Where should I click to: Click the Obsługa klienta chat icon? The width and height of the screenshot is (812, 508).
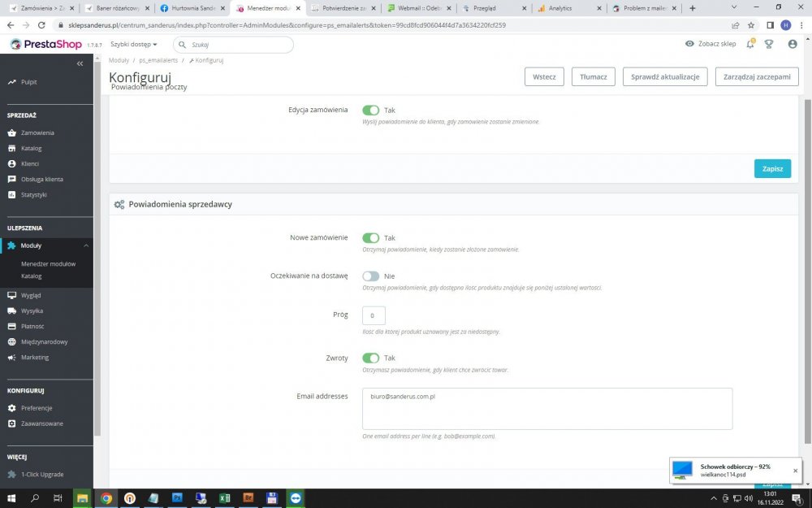12,180
